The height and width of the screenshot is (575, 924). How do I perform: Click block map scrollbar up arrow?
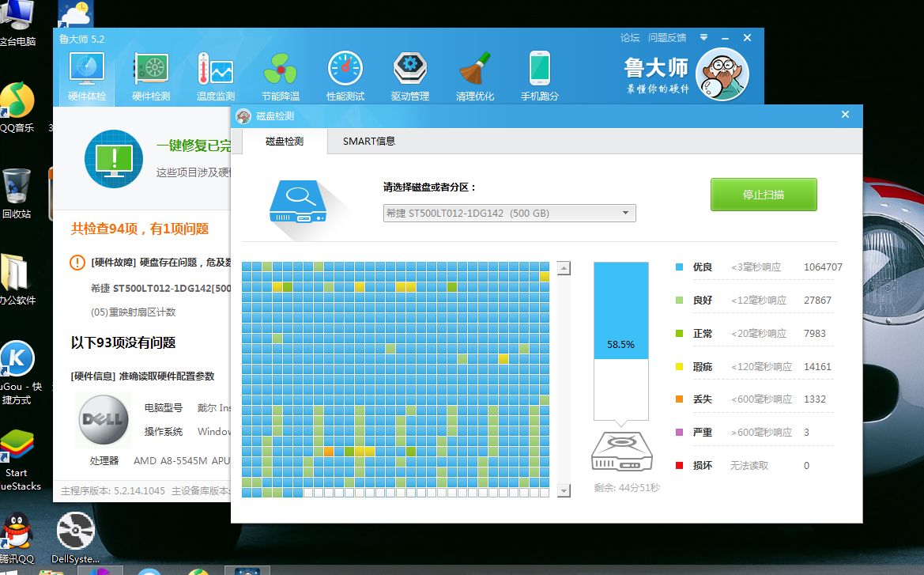(x=564, y=268)
